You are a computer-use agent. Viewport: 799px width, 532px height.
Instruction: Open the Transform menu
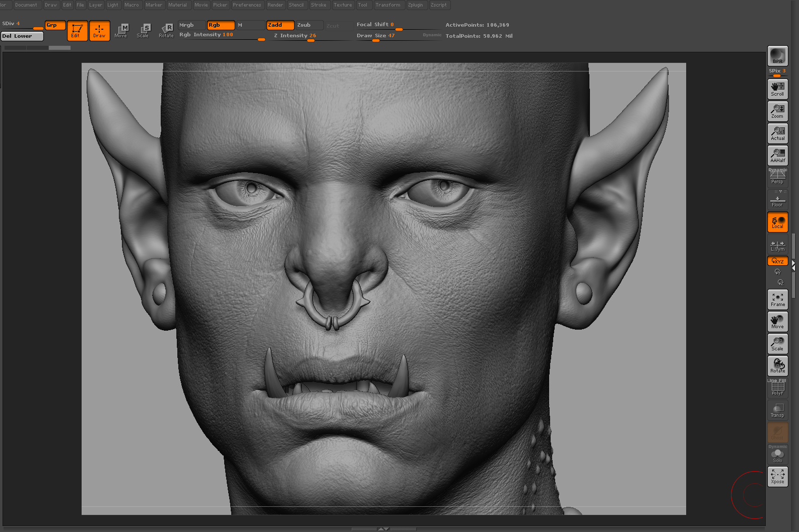(x=387, y=5)
